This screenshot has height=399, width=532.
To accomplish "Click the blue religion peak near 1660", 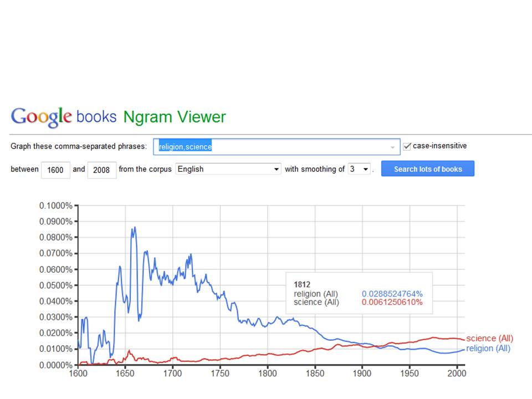I will [135, 228].
